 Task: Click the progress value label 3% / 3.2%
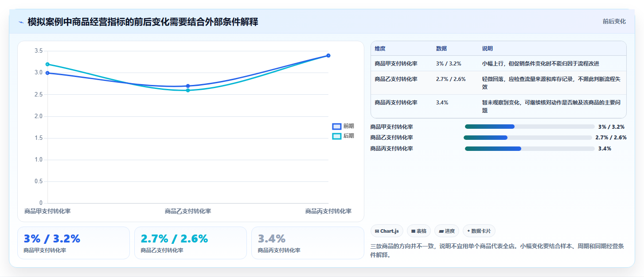tap(611, 127)
